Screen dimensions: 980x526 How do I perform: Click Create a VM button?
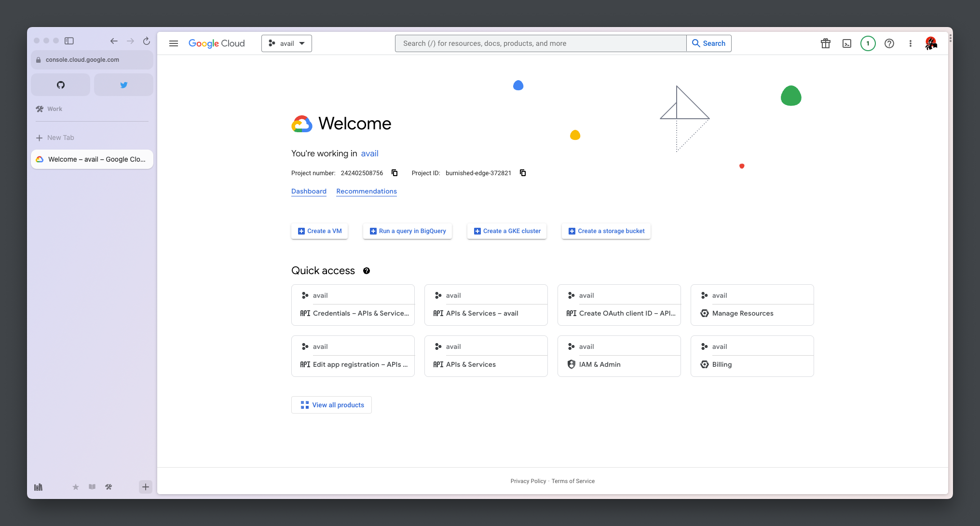coord(320,231)
